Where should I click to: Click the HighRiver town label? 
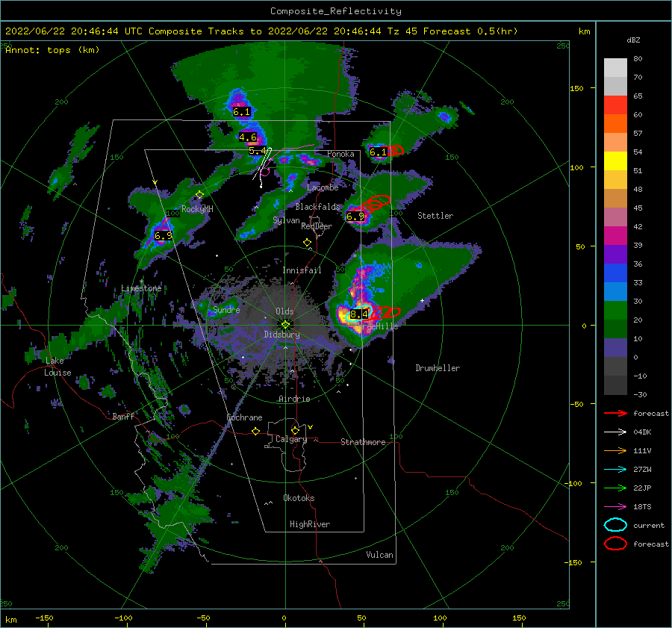(310, 524)
